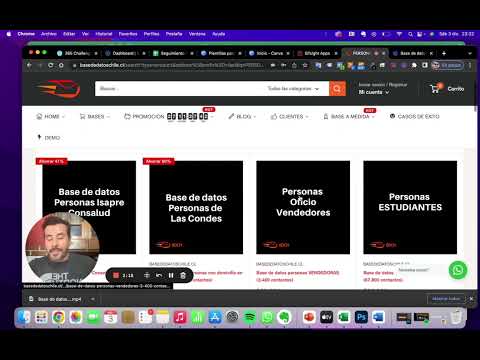480x360 pixels.
Task: Launch PowerPoint from the Dock
Action: pos(309,317)
